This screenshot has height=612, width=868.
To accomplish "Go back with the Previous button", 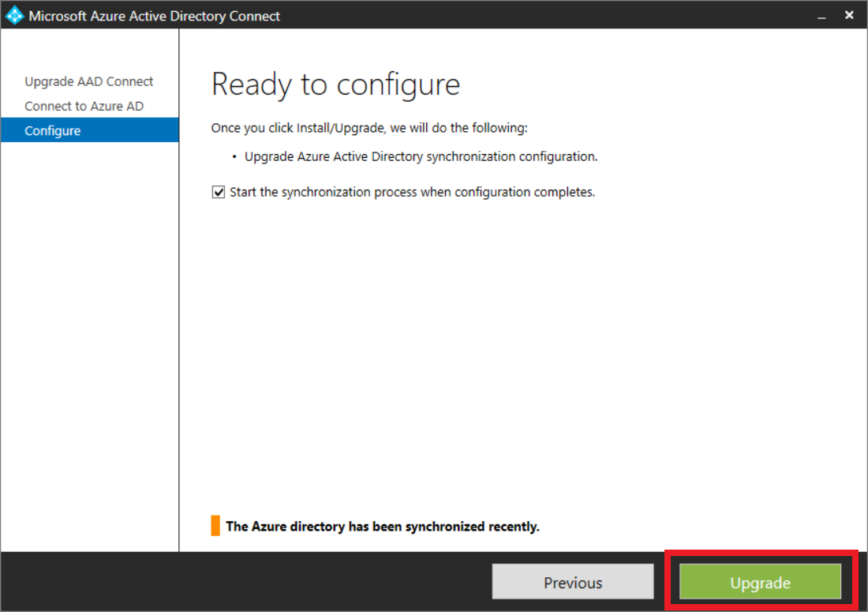I will point(573,583).
